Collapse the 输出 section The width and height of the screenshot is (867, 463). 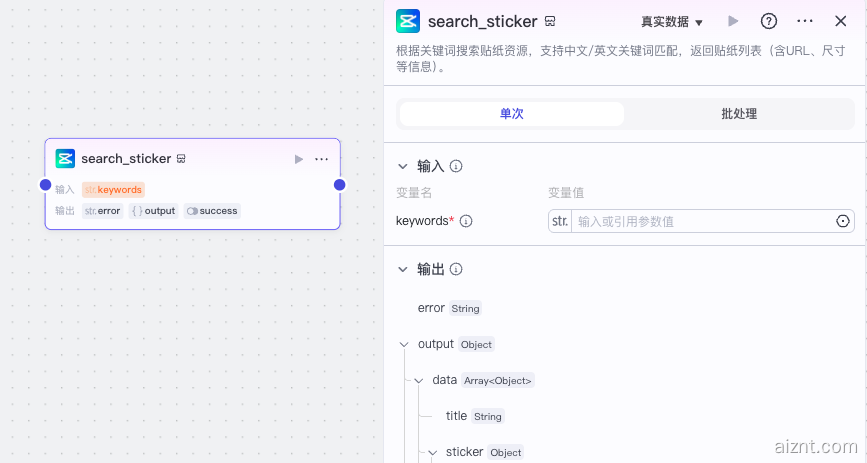tap(403, 269)
